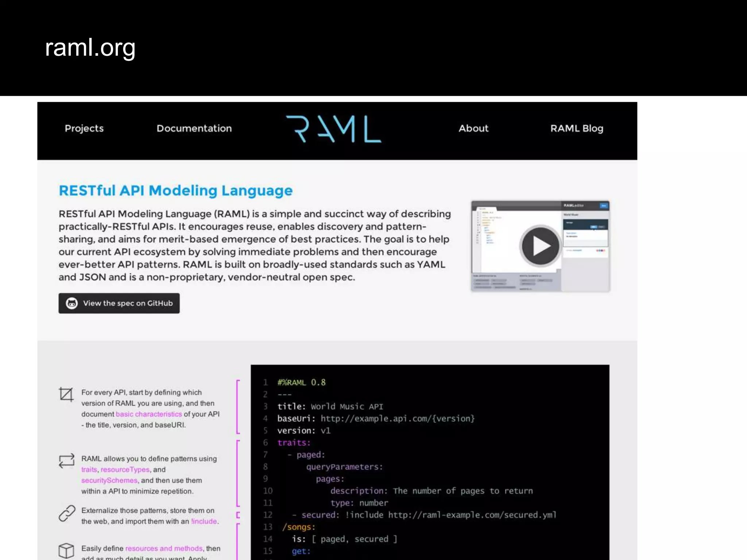Click the 'pages:' code line
Image resolution: width=747 pixels, height=560 pixels.
click(330, 479)
